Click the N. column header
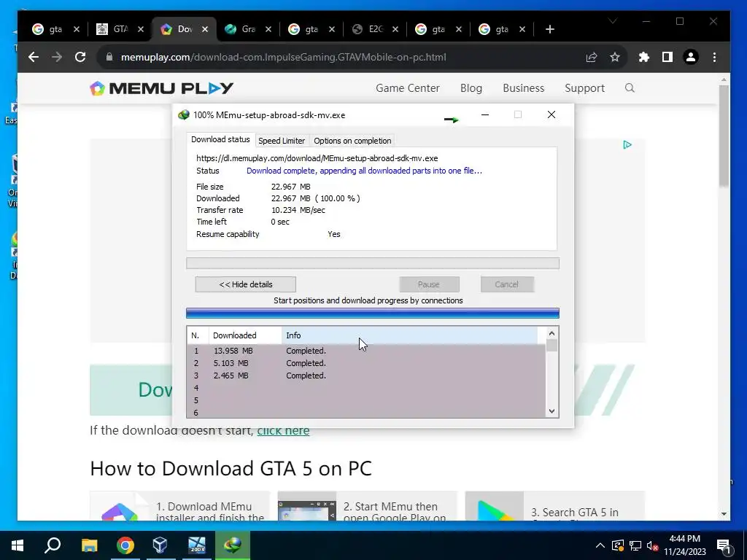The width and height of the screenshot is (747, 560). pos(198,335)
